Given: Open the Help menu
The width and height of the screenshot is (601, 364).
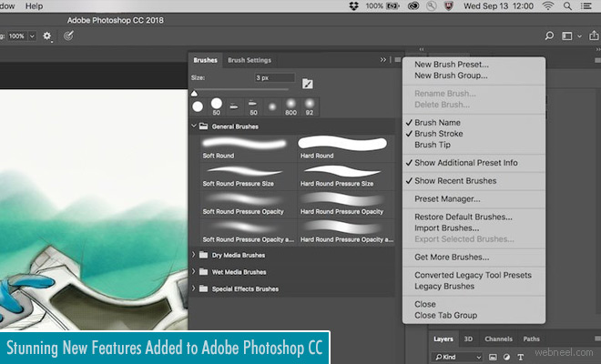Looking at the screenshot, I should (x=34, y=5).
